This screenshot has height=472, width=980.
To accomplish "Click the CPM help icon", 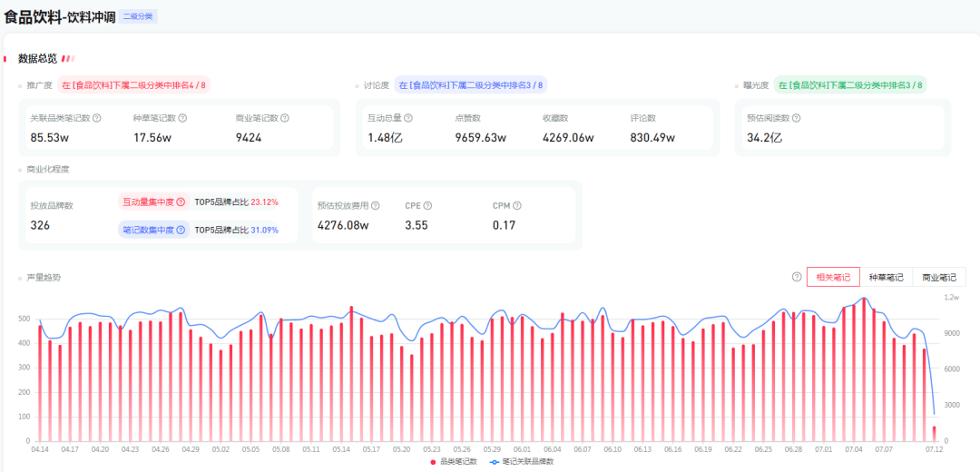I will coord(515,206).
